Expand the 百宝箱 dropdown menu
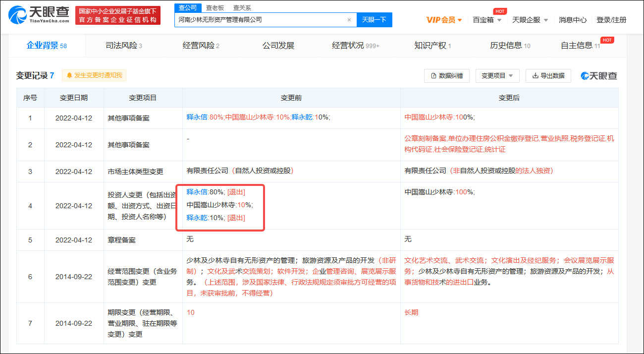The image size is (644, 354). [x=487, y=20]
